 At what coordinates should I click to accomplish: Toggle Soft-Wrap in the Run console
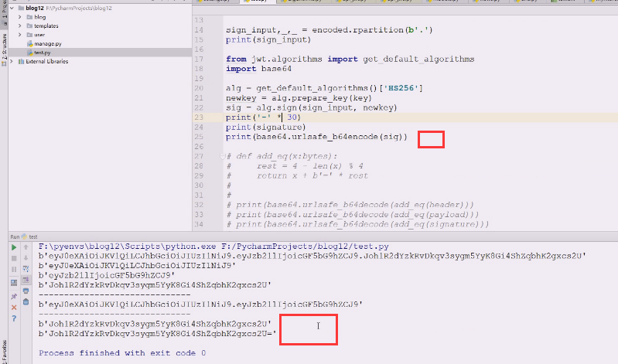[26, 269]
